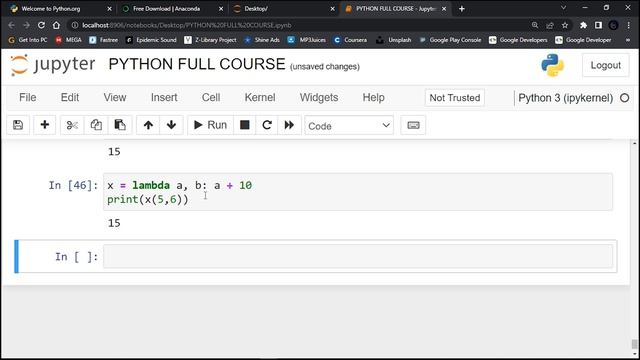Share this page icon
Viewport: 640px width, 360px height.
tap(550, 25)
